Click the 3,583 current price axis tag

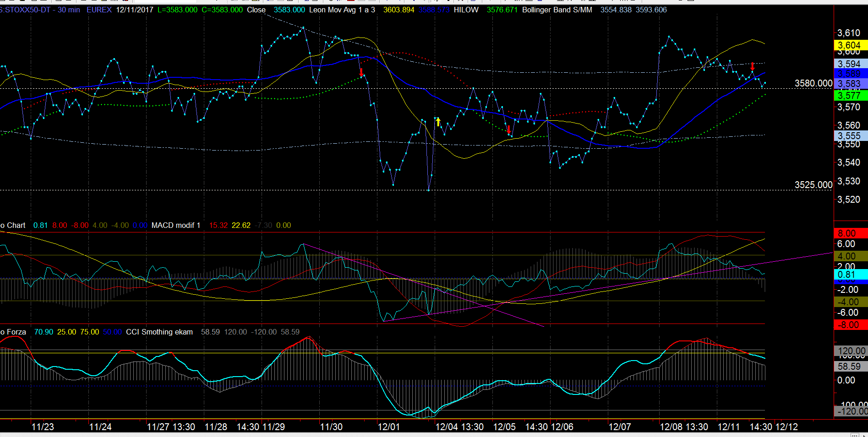(851, 84)
